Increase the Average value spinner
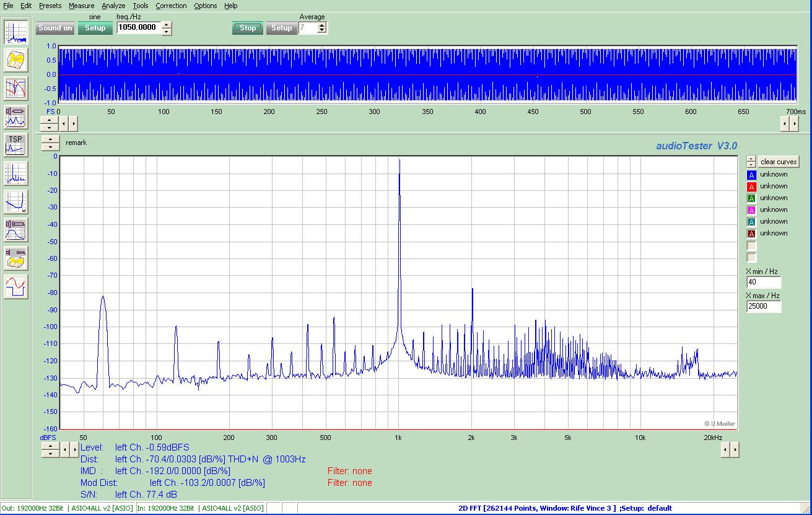 (321, 25)
